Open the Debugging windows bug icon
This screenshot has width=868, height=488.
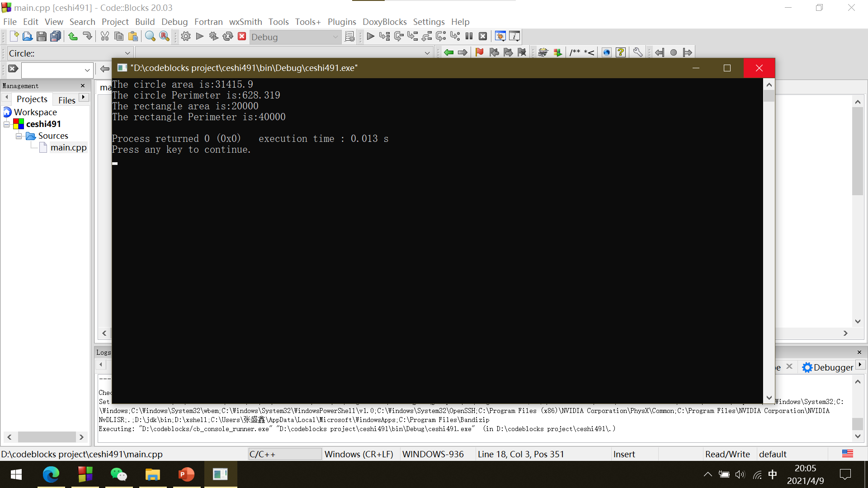[500, 37]
